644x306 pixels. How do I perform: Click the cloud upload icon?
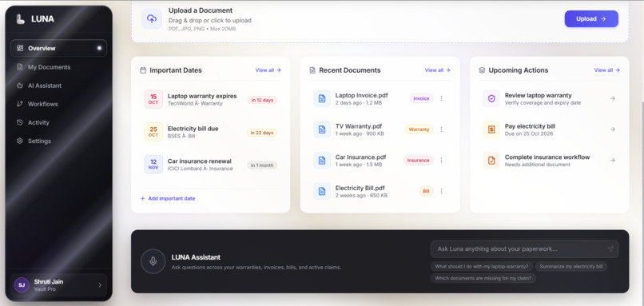pyautogui.click(x=152, y=19)
